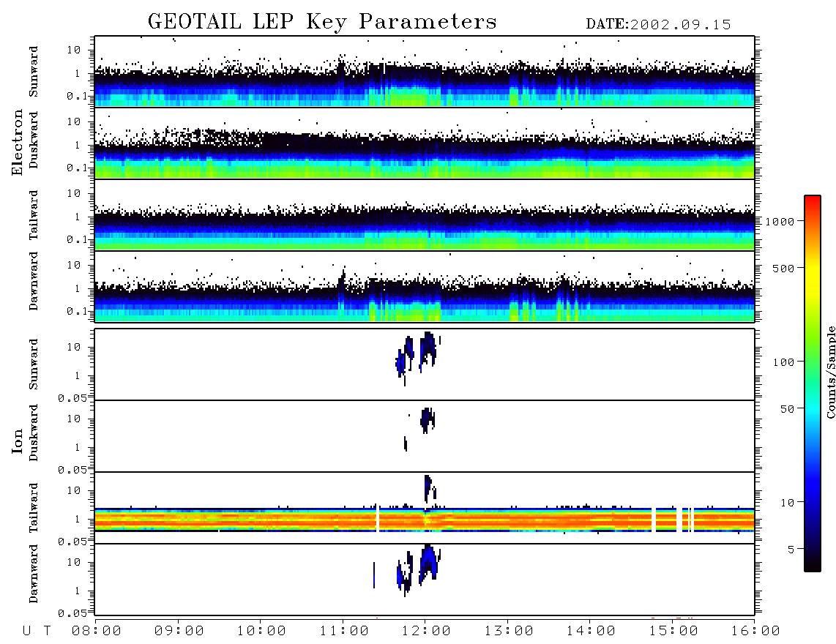Screen dimensions: 836x644
Task: Click the "14:00" time tick label
Action: 591,632
